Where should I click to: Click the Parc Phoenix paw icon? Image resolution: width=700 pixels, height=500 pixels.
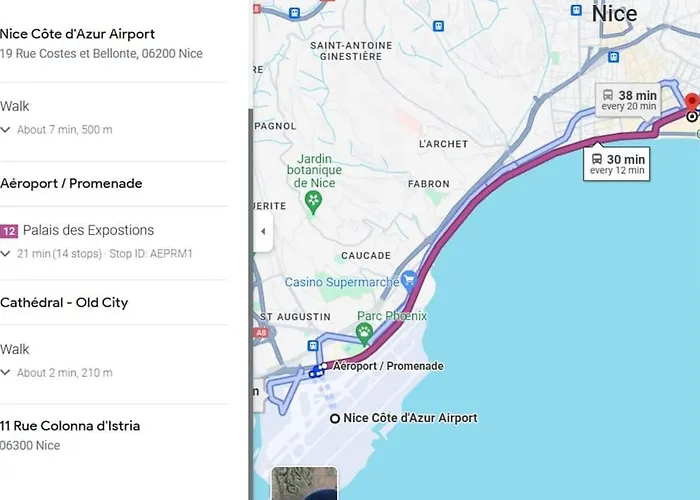pyautogui.click(x=365, y=334)
